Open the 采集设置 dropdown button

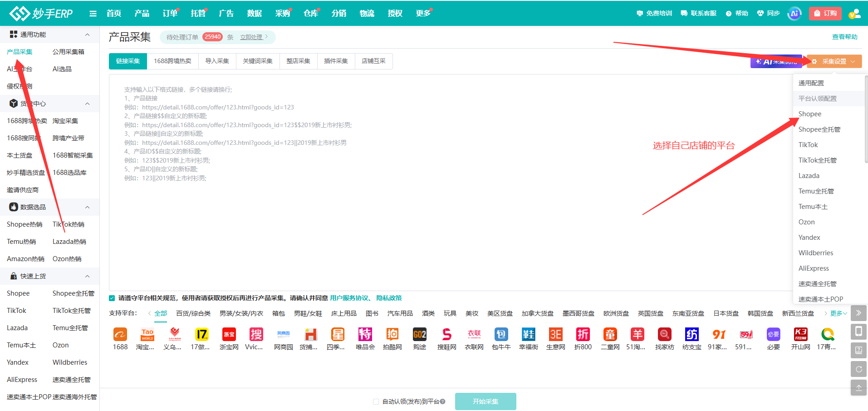[834, 61]
